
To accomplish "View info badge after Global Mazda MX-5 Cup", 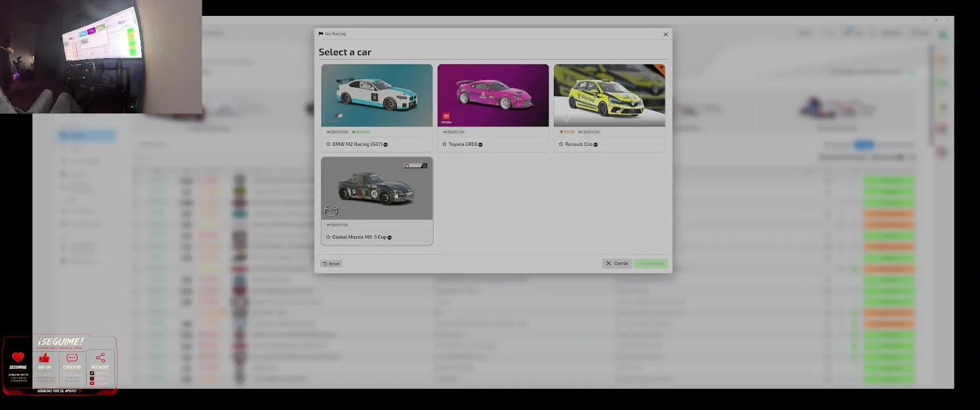I will click(389, 237).
